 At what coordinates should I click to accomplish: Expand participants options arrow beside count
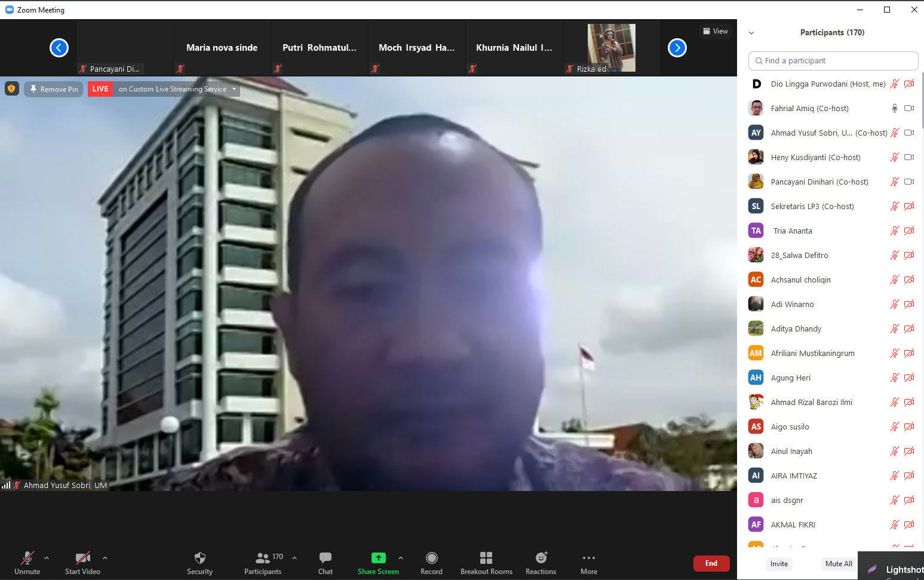coord(294,558)
